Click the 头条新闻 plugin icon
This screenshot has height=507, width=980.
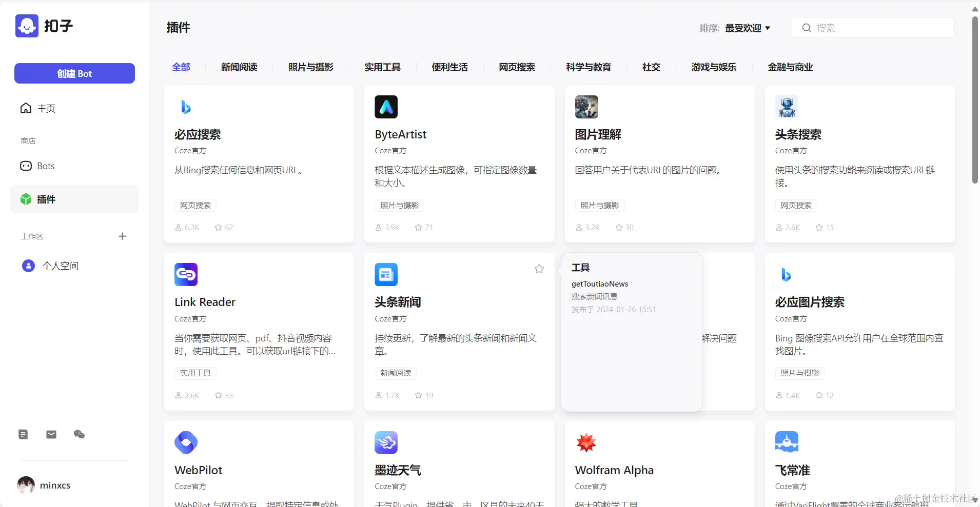[x=386, y=274]
